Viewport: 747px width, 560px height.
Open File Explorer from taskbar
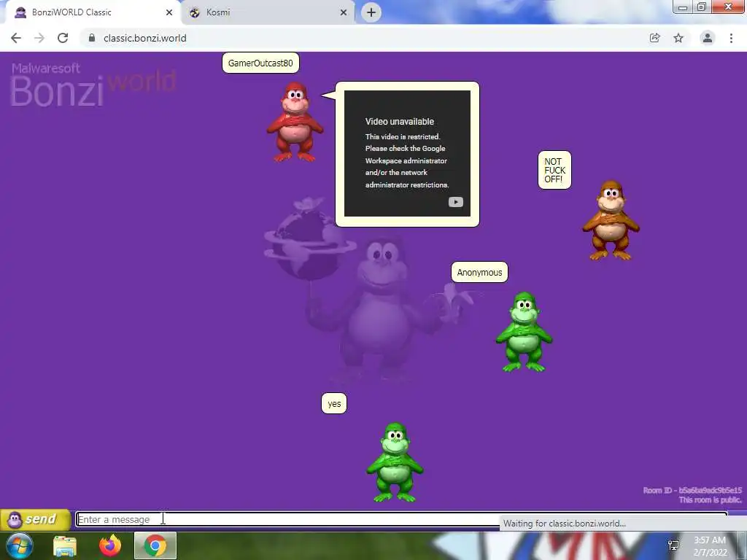tap(65, 546)
